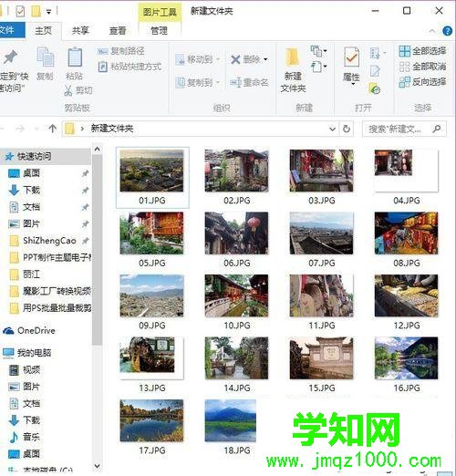
Task: Open the File (文件) tab
Action: (x=12, y=30)
